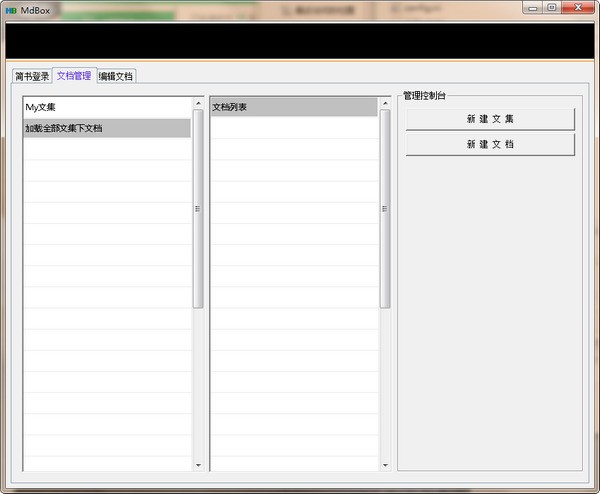
Task: Minimize the MdBox window
Action: tap(533, 8)
